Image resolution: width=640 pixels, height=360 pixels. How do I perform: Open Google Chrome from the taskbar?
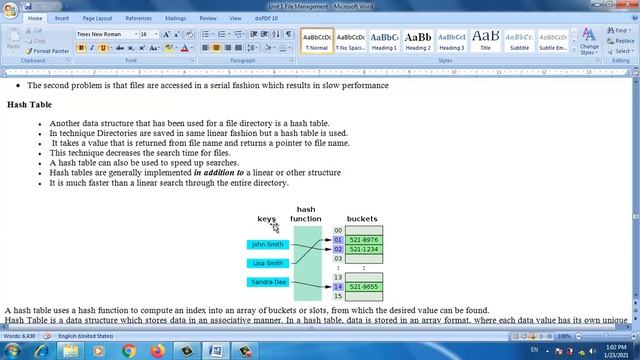pos(129,351)
